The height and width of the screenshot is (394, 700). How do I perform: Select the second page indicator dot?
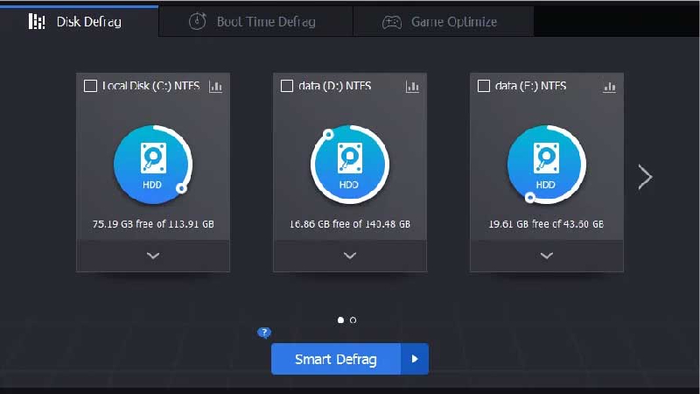(353, 320)
